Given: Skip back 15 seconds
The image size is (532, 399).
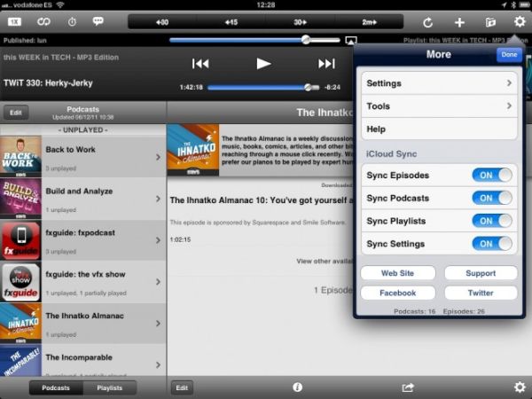Looking at the screenshot, I should 231,22.
